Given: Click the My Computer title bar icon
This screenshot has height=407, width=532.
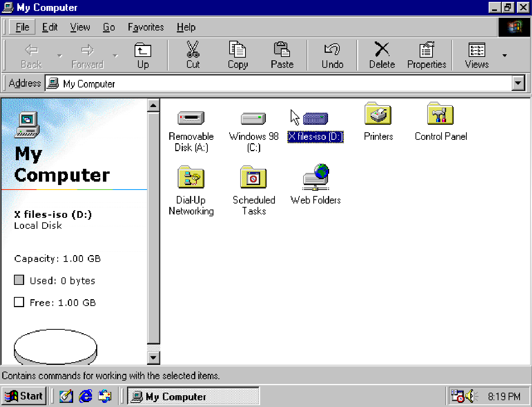Looking at the screenshot, I should pos(8,7).
